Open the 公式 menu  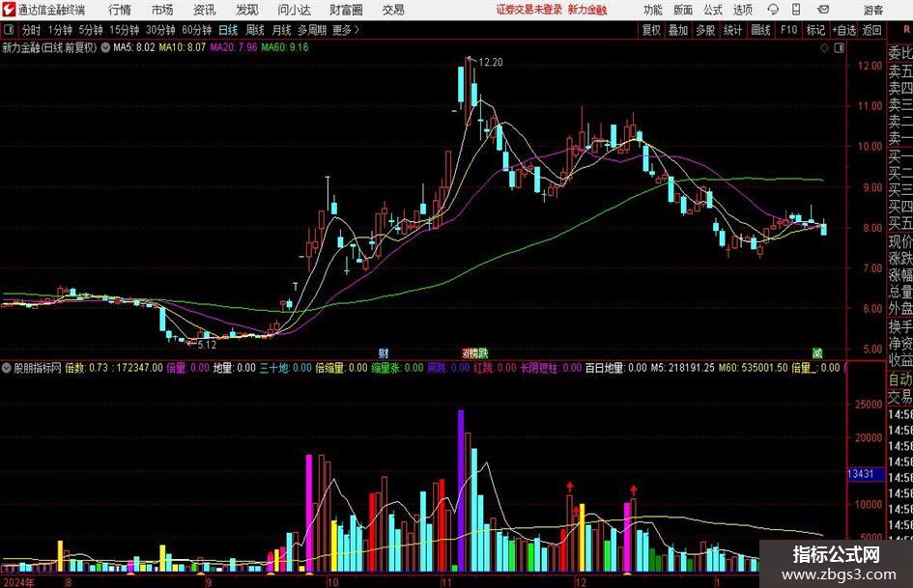(x=713, y=10)
